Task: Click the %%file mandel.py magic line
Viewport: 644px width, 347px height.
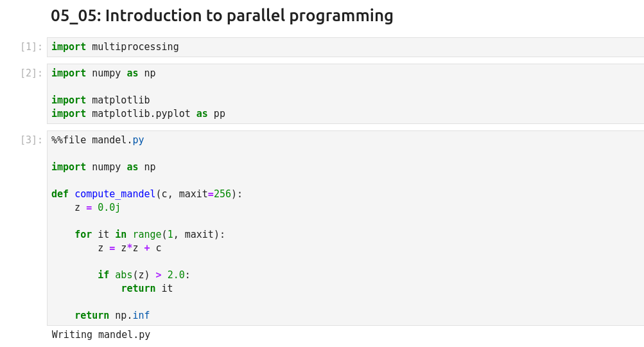Action: coord(98,140)
